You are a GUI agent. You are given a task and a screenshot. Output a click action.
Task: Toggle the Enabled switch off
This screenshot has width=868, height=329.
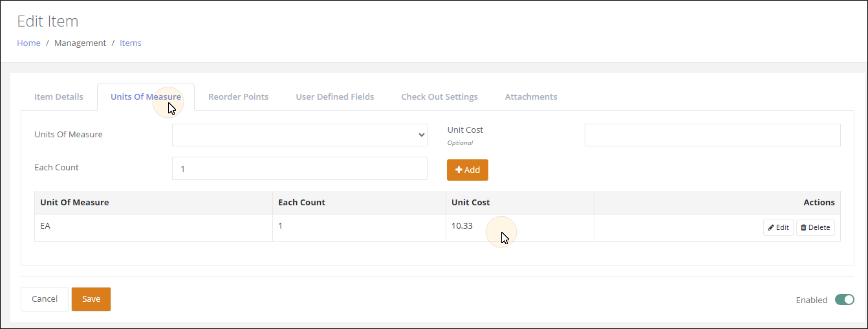tap(844, 300)
